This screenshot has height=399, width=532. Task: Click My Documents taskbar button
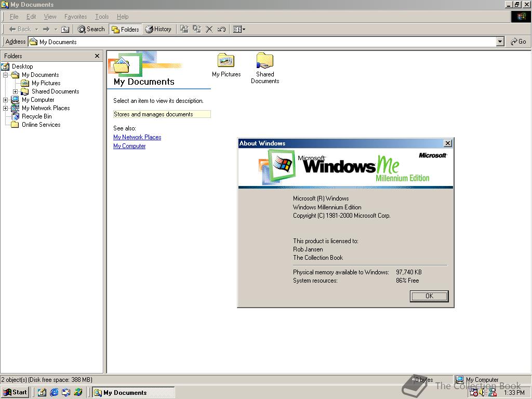click(134, 392)
